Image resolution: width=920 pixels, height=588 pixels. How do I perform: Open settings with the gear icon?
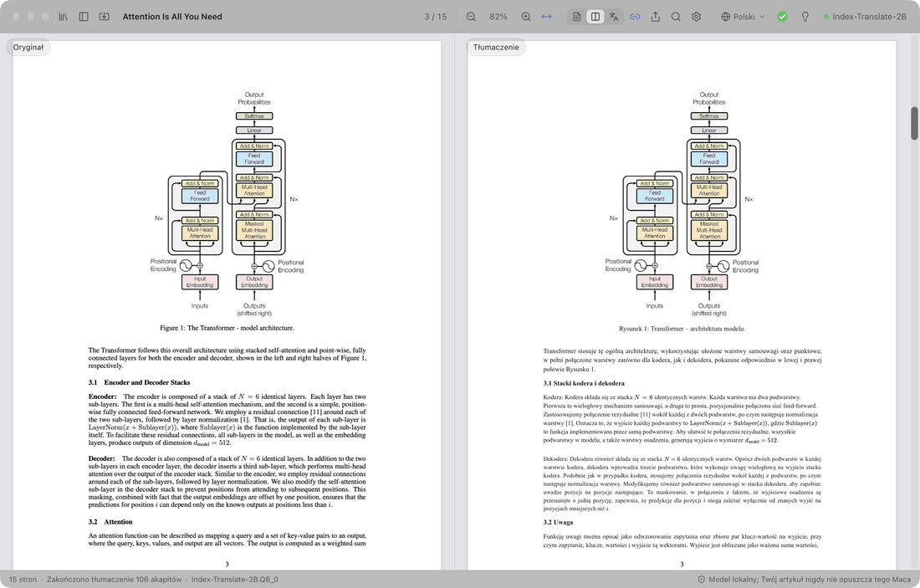697,17
